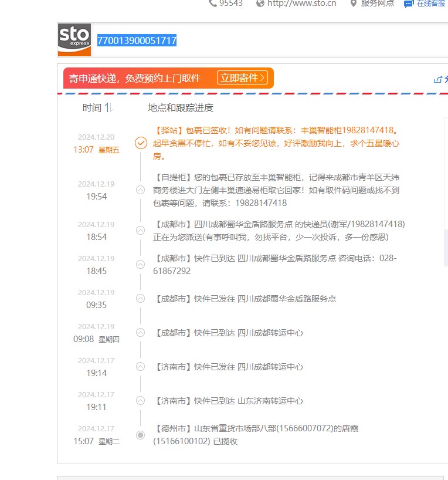Click the 15:07 星期二 timestamp

click(x=96, y=441)
